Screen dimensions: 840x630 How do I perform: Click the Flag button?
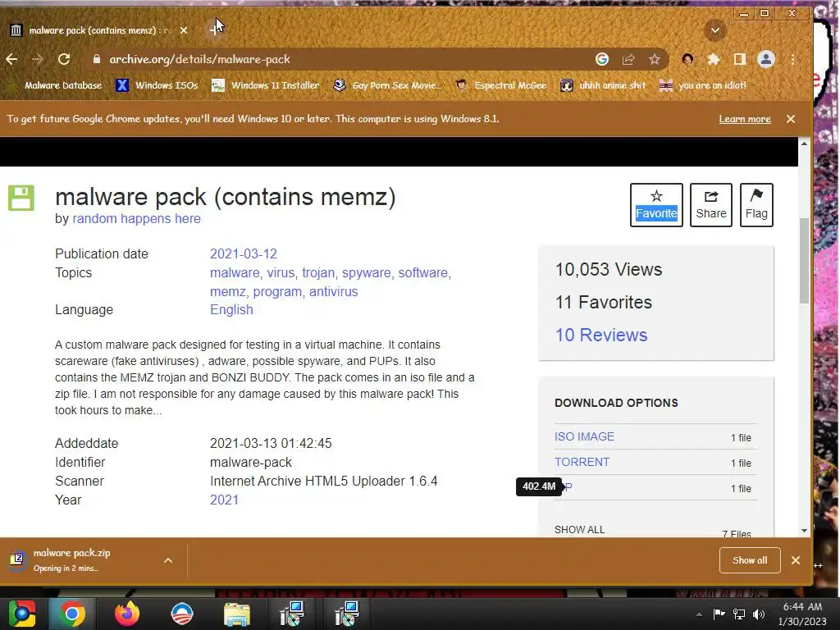pyautogui.click(x=756, y=205)
